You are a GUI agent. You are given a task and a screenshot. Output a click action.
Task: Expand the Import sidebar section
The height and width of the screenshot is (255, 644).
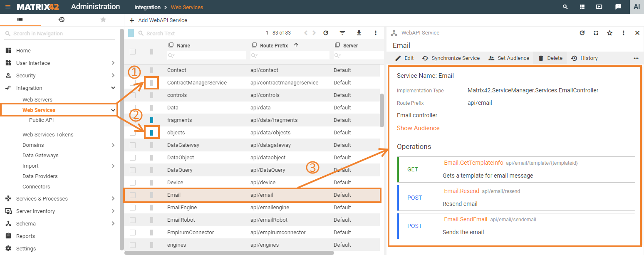click(x=113, y=166)
